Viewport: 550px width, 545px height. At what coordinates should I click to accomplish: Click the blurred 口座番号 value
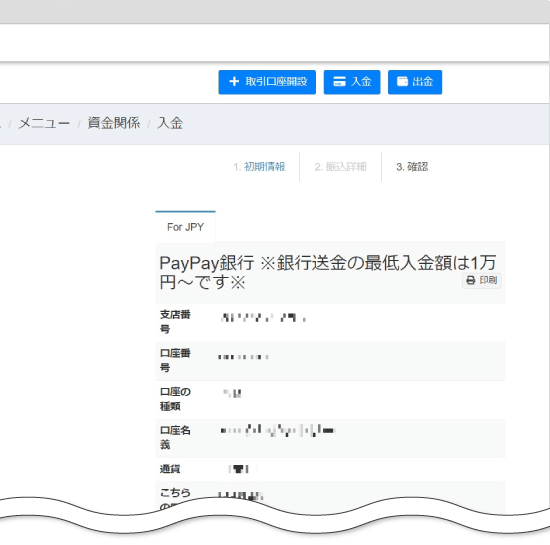[243, 357]
